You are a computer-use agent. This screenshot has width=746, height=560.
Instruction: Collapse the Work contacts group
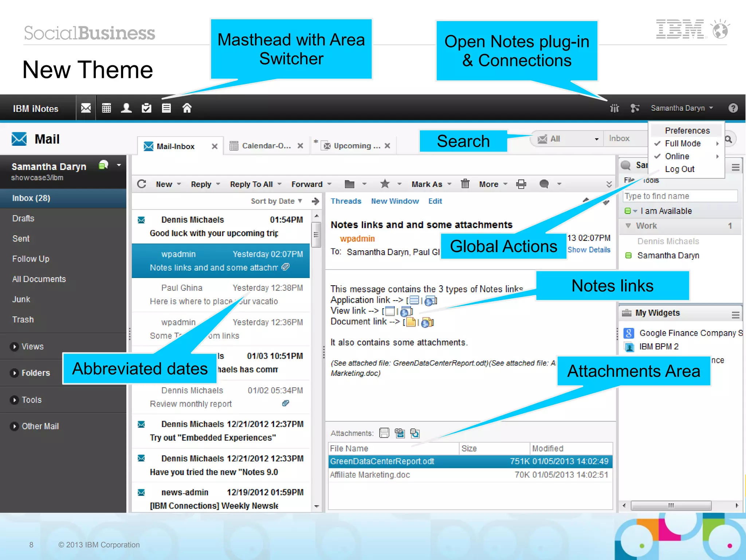pos(628,226)
